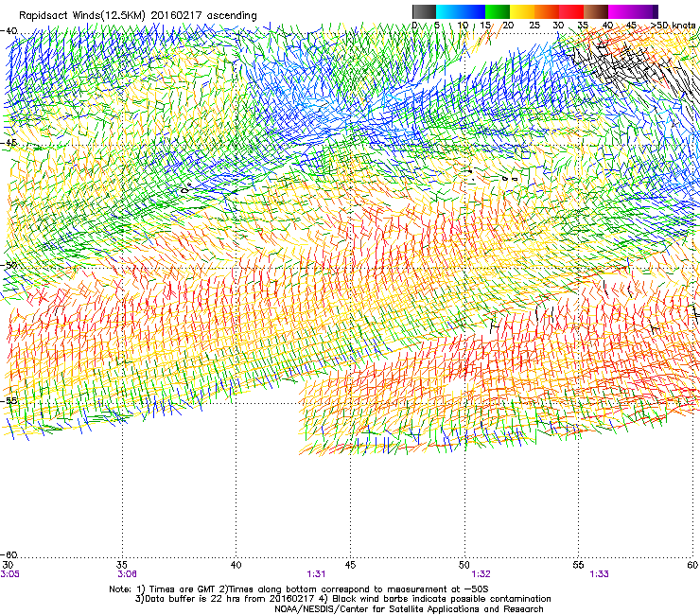Pick the brown 35-40 knots color segment
This screenshot has width=700, height=615.
[x=596, y=11]
